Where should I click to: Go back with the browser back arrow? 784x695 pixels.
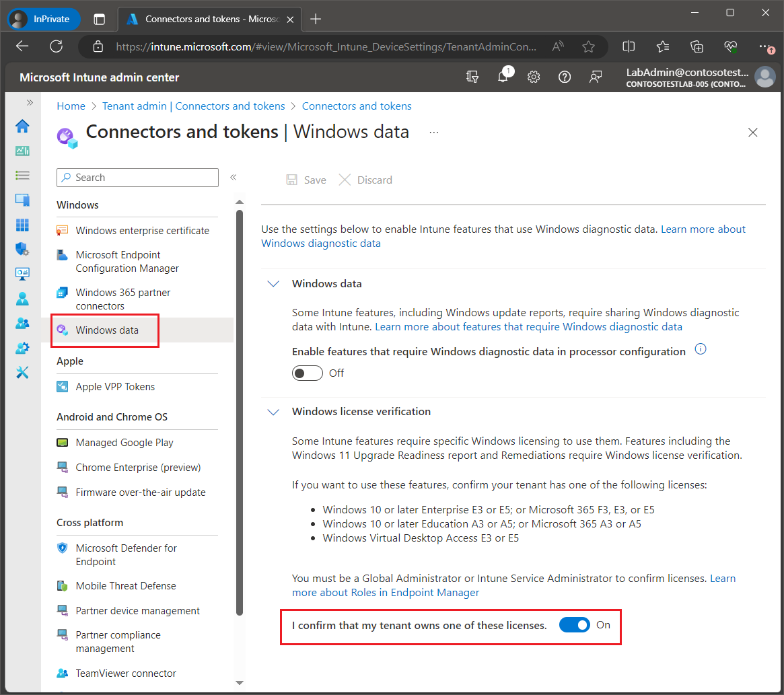click(x=22, y=46)
